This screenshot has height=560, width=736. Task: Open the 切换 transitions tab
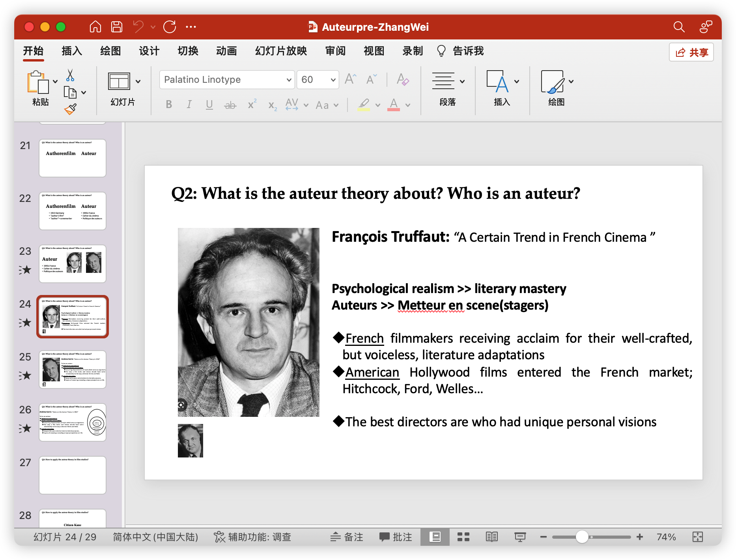point(188,51)
